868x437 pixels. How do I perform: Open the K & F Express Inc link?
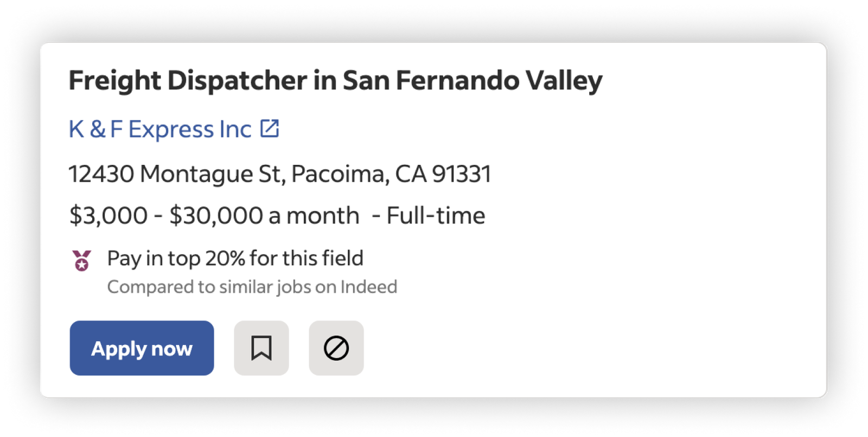point(159,129)
